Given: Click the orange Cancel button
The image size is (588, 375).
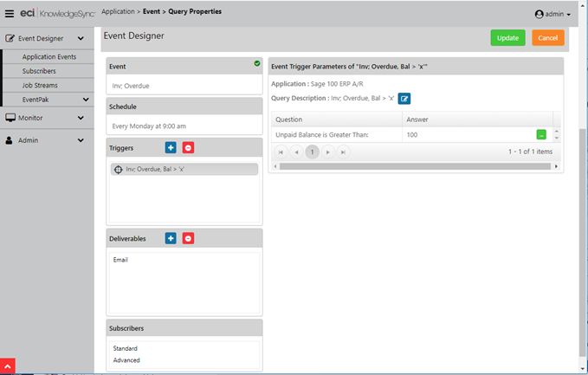Looking at the screenshot, I should (548, 38).
